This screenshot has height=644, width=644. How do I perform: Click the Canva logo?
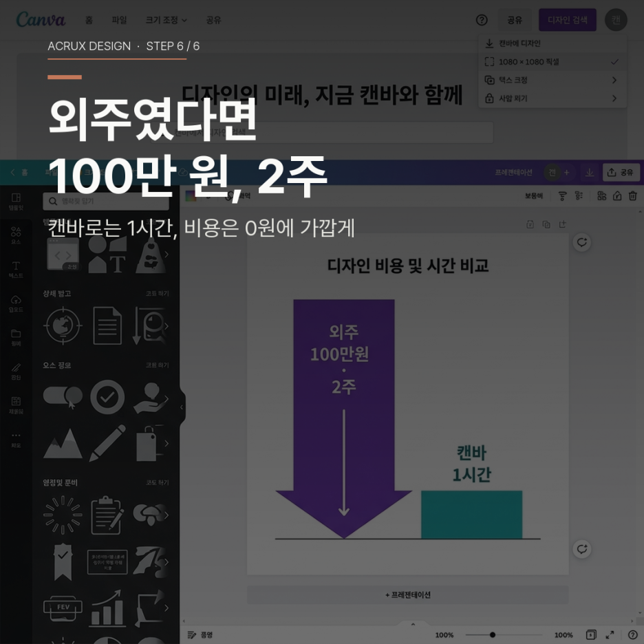pos(41,19)
